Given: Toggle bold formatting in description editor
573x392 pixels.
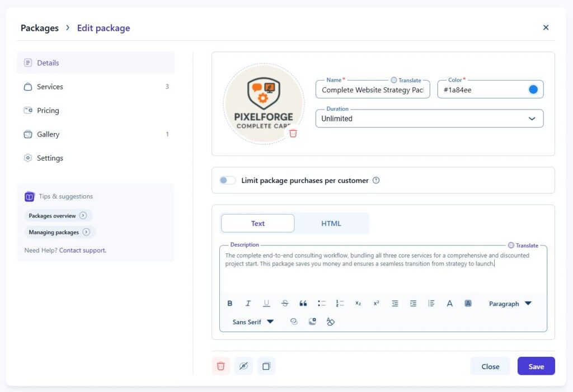Looking at the screenshot, I should click(x=230, y=304).
